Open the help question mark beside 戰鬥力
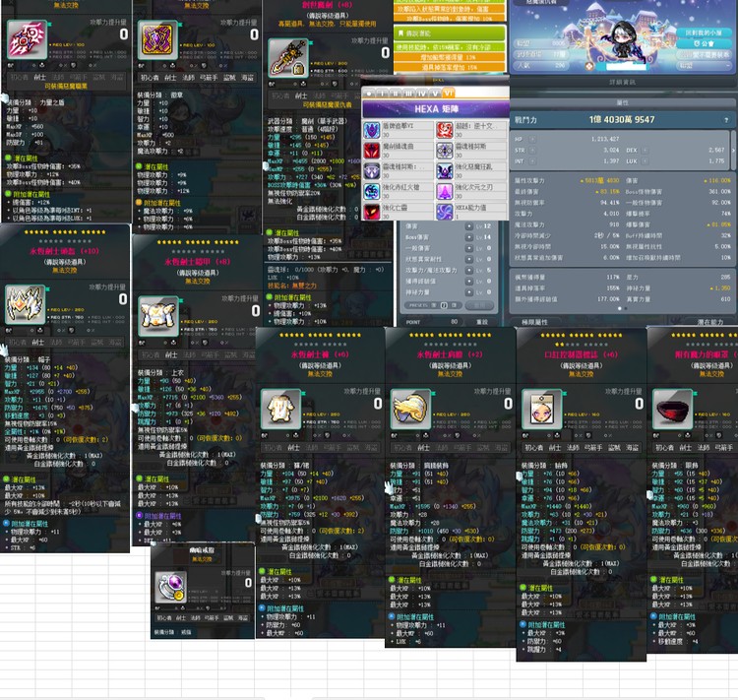Screen dimensions: 738x700 [726, 120]
